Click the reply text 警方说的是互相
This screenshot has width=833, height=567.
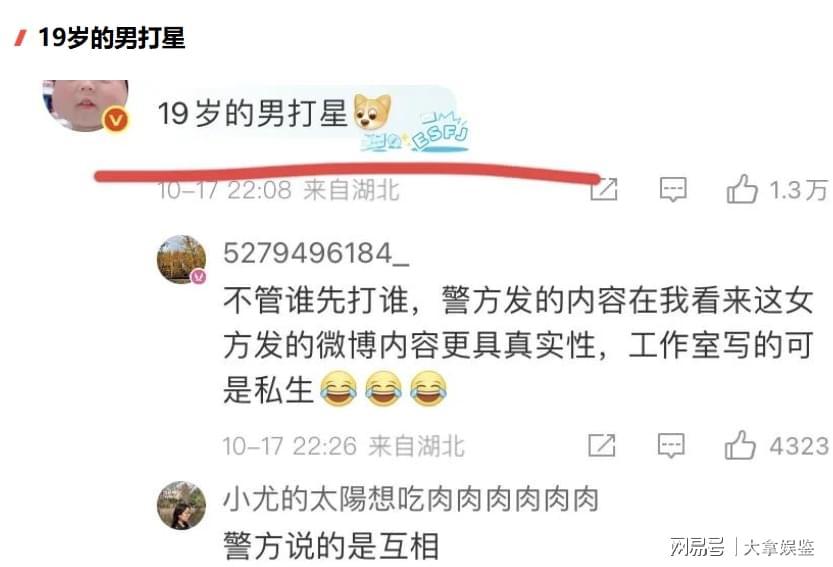[331, 546]
